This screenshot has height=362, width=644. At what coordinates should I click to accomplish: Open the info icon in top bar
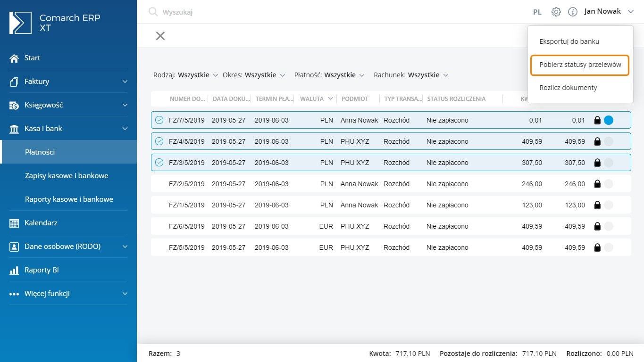pyautogui.click(x=573, y=12)
